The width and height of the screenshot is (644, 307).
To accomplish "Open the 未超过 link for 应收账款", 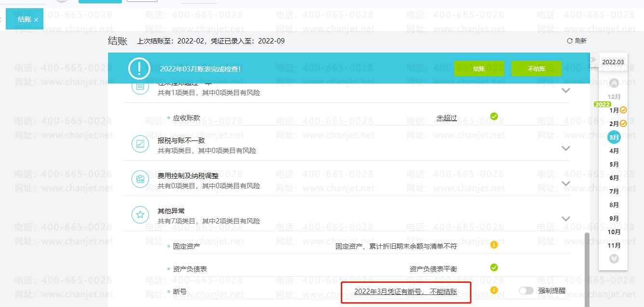I will pos(447,118).
